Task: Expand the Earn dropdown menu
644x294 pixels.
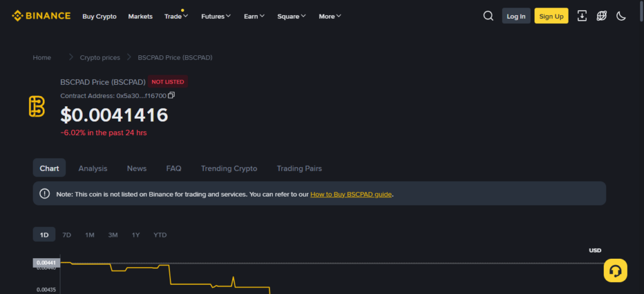Action: click(254, 16)
